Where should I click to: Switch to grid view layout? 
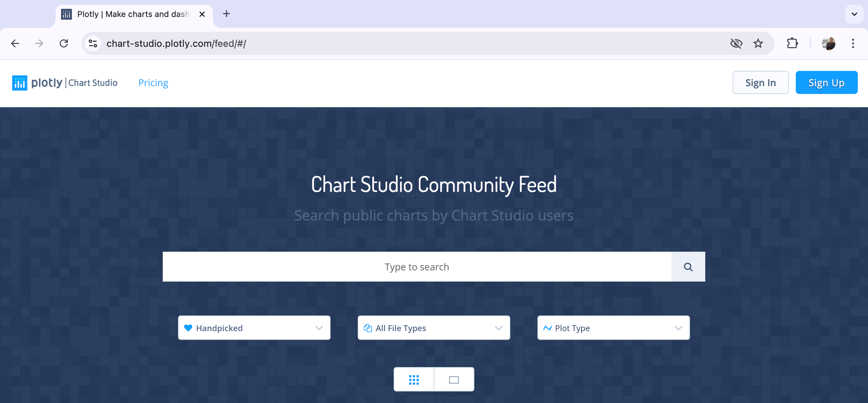pyautogui.click(x=414, y=380)
